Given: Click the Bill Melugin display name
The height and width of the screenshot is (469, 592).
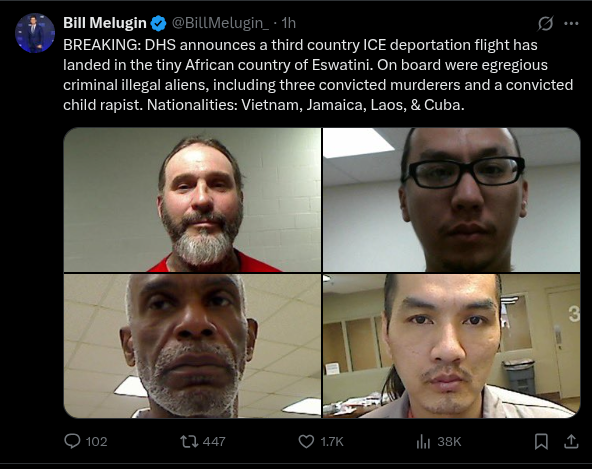Looking at the screenshot, I should pyautogui.click(x=105, y=23).
